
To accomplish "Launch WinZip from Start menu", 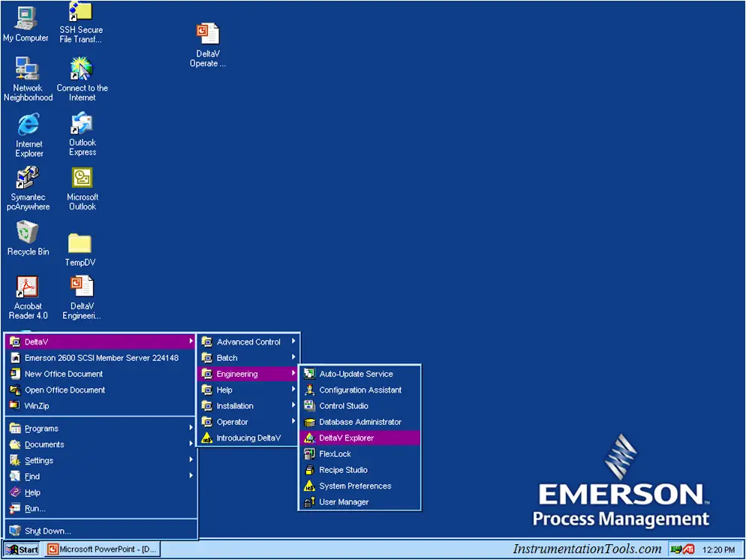I will coord(101,406).
